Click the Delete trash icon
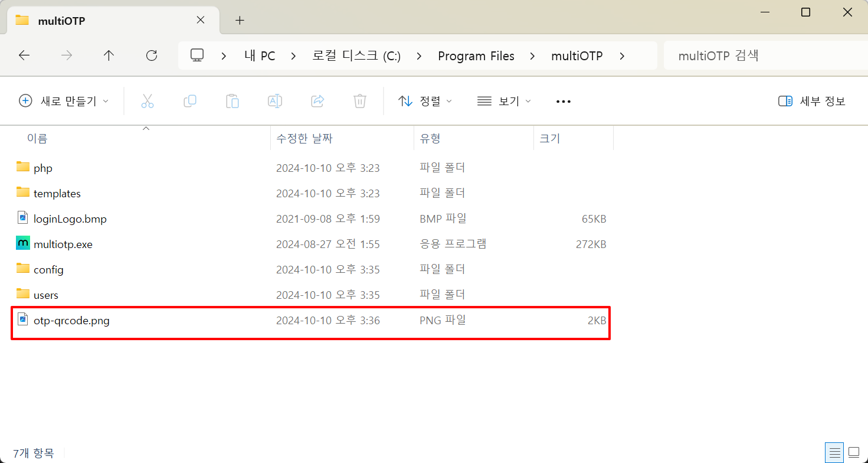This screenshot has width=868, height=463. point(360,101)
